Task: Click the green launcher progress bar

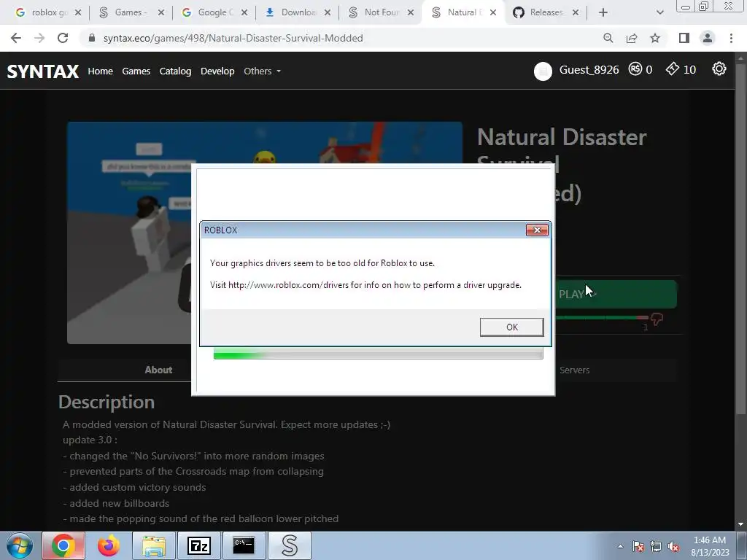Action: click(x=378, y=354)
